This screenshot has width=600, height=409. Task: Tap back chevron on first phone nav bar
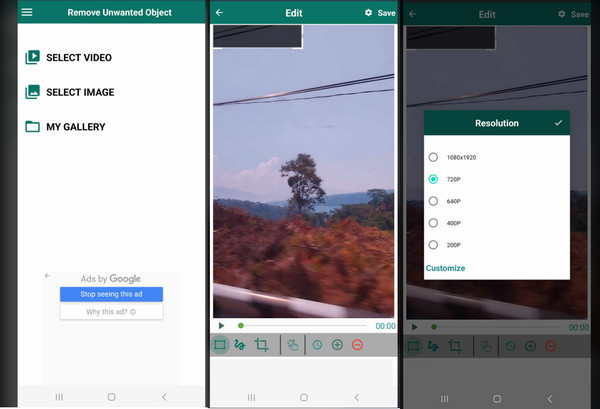click(x=164, y=397)
